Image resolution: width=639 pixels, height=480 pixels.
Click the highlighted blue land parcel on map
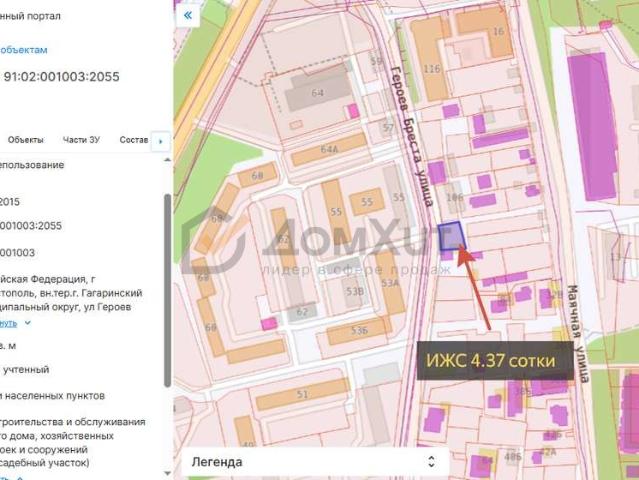[x=452, y=236]
